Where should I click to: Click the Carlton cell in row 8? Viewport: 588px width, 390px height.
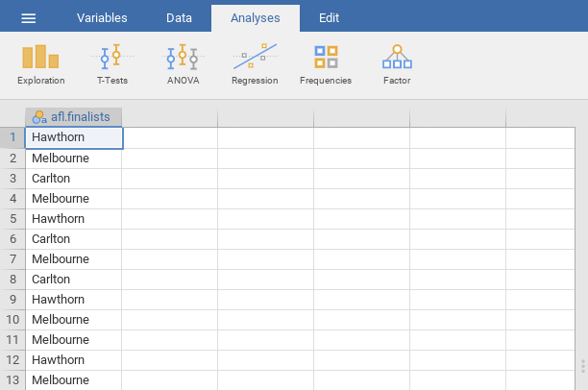tap(73, 280)
